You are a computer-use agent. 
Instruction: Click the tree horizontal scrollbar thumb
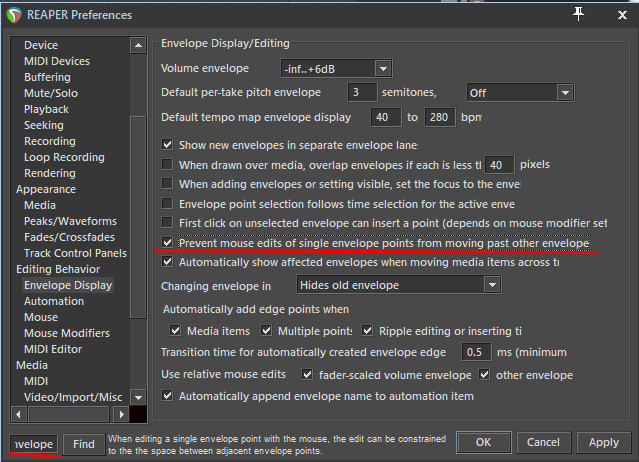68,414
